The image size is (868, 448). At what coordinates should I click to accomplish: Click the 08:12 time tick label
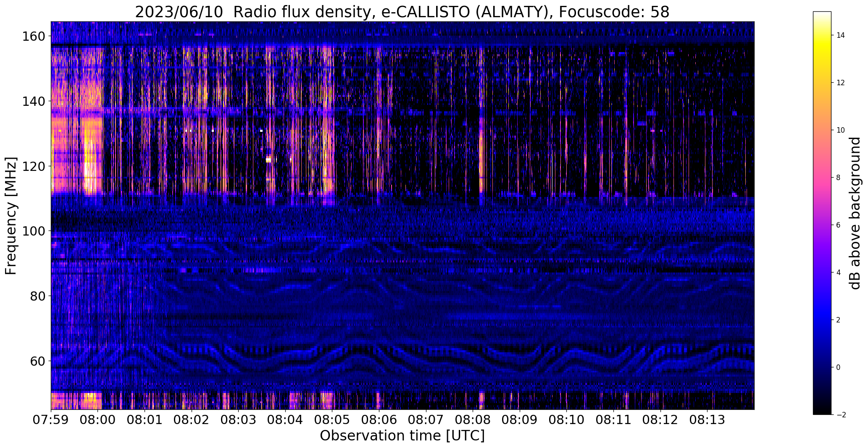coord(660,420)
